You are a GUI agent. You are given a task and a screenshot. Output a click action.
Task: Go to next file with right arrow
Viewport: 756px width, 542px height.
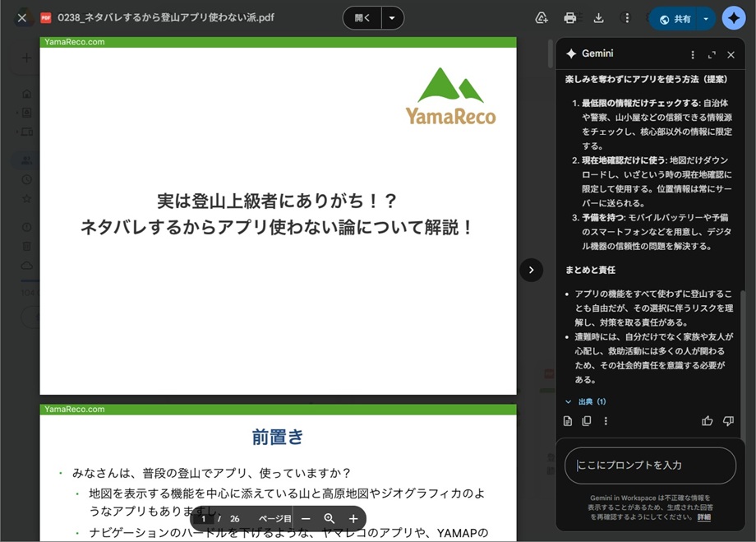pyautogui.click(x=532, y=270)
